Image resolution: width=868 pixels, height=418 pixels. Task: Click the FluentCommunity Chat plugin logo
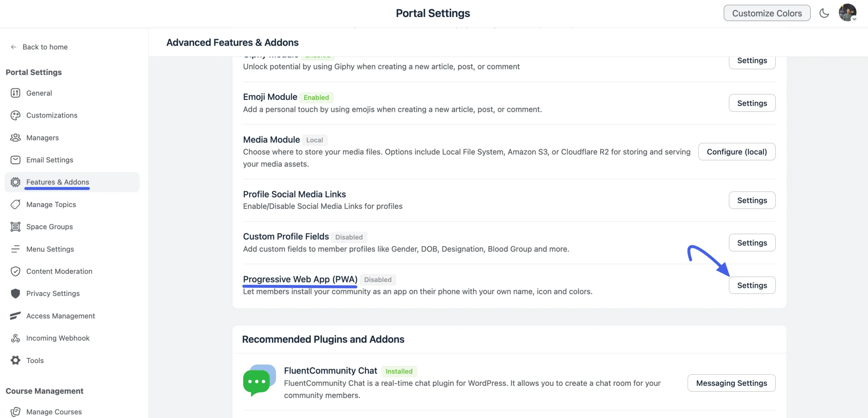[x=259, y=380]
